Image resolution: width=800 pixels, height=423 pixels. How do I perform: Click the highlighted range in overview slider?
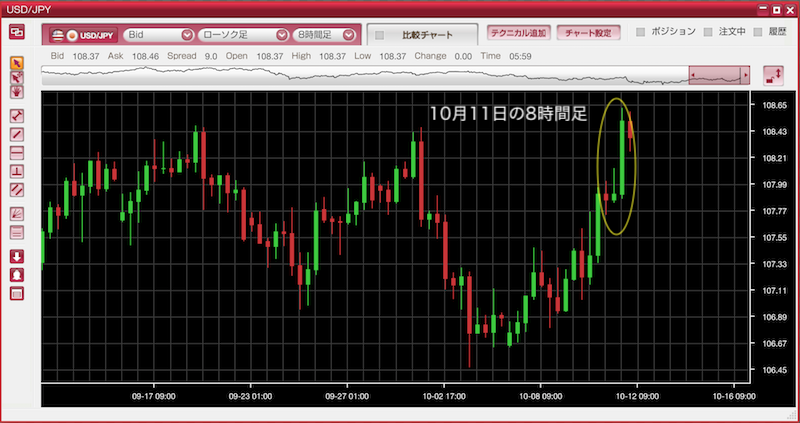click(718, 76)
